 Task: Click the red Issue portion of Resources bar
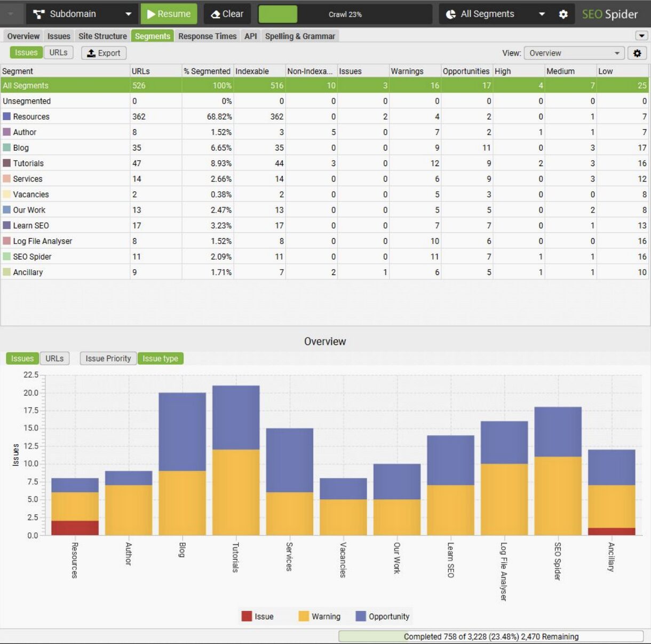point(75,528)
